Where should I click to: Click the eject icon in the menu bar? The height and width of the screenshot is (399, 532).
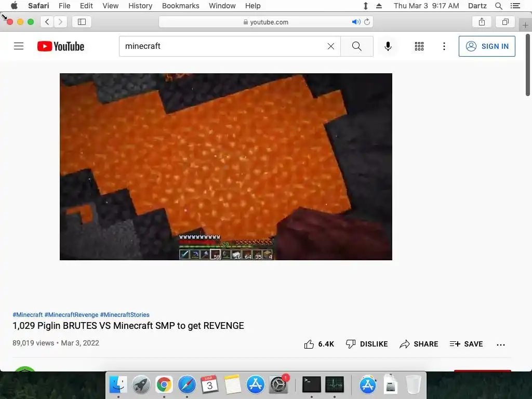click(x=379, y=6)
